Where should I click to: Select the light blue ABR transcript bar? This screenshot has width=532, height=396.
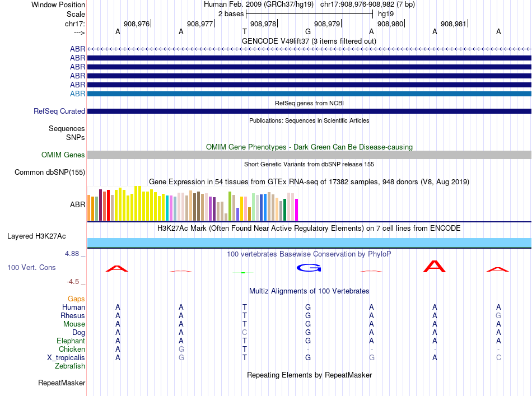309,94
